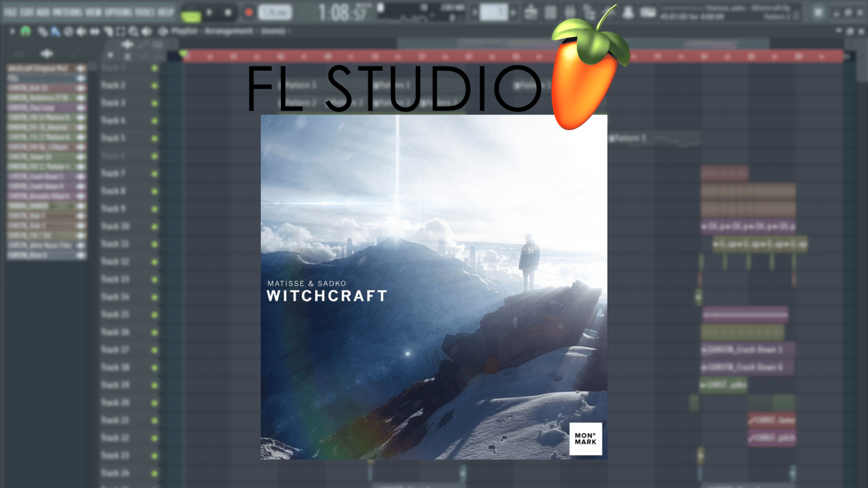Mute Track 14 using its green dot
The image size is (868, 488).
pyautogui.click(x=155, y=297)
